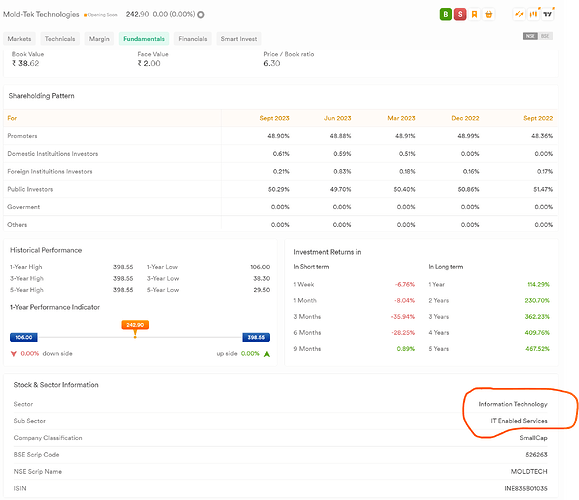579x500 pixels.
Task: Click the Promoters row label
Action: pos(22,136)
